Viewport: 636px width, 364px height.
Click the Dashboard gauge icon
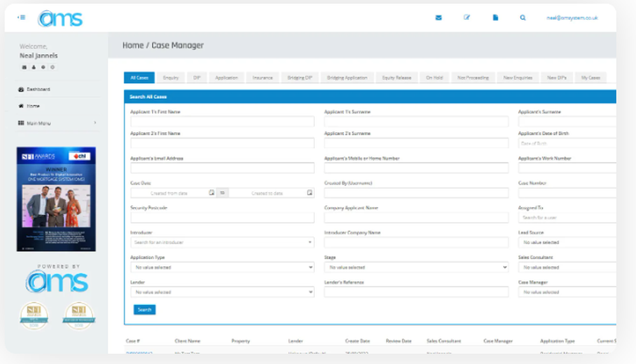pos(21,89)
